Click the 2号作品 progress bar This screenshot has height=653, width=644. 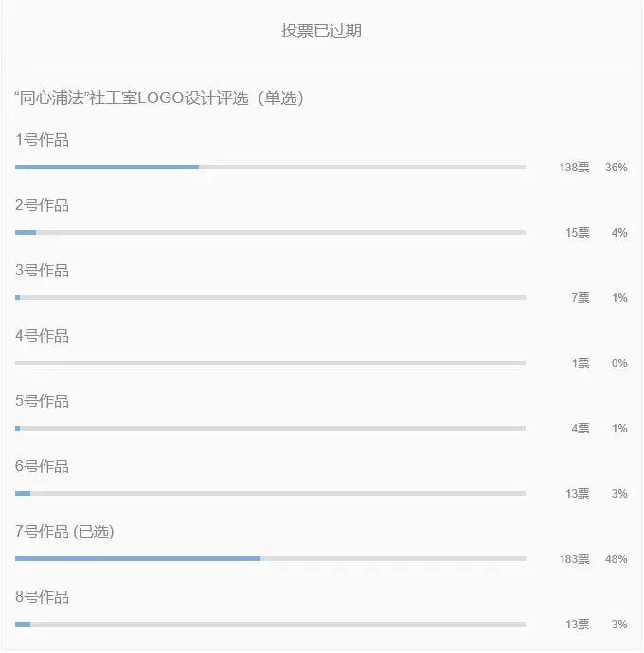click(270, 233)
